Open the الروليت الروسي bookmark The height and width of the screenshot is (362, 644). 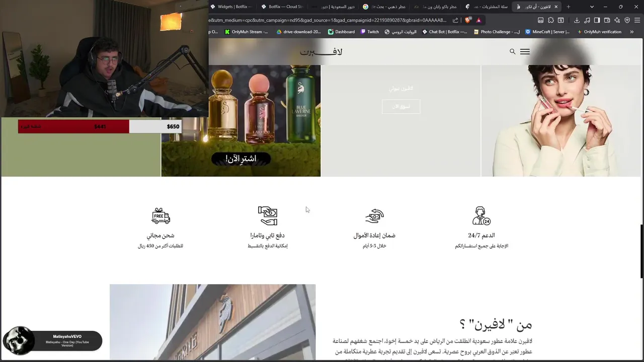[400, 32]
